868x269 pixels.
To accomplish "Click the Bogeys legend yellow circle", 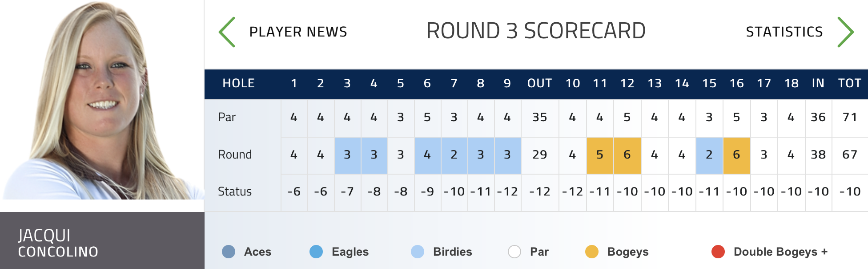I will (x=592, y=252).
